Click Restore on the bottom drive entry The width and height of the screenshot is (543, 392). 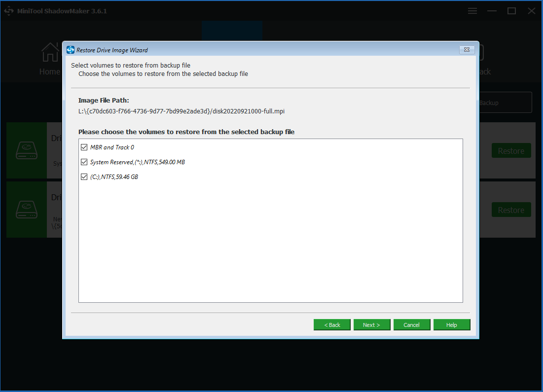coord(511,210)
